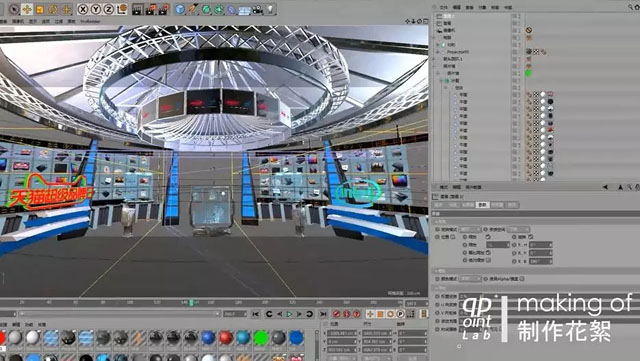
Task: Select the Rotate tool in the top toolbar
Action: tap(53, 9)
